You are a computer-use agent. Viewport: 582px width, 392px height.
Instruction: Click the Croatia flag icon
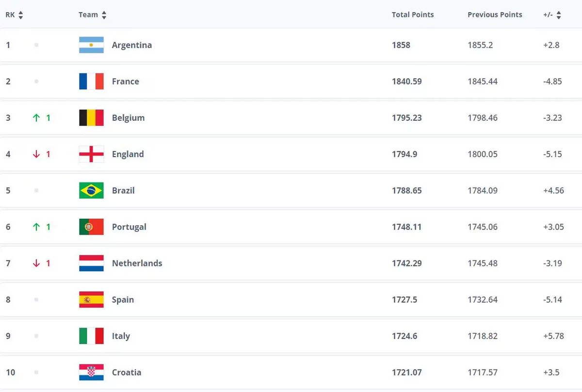[91, 372]
